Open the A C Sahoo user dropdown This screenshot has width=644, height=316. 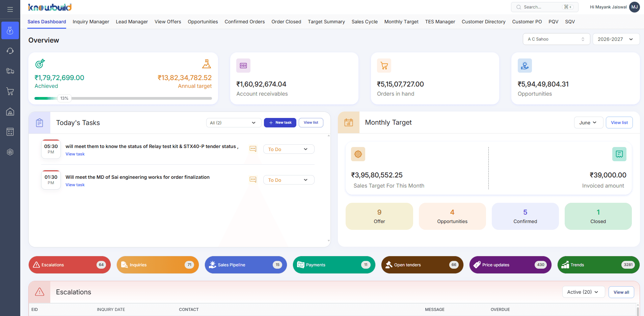click(x=556, y=39)
